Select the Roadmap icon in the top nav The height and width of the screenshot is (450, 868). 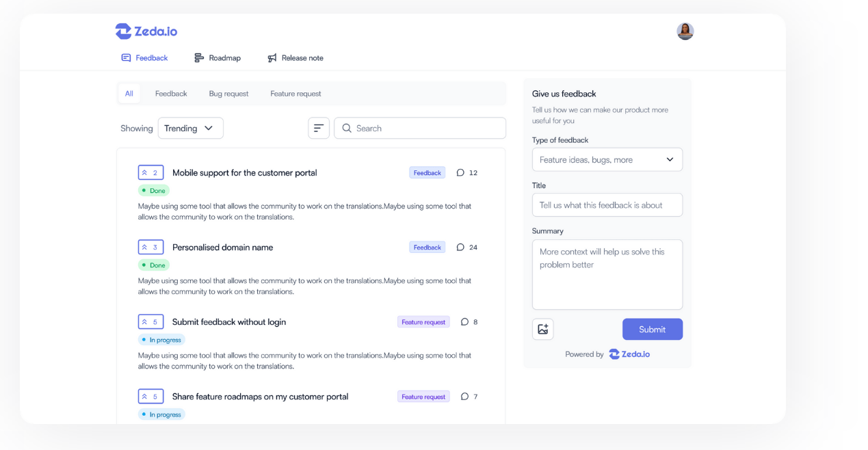click(x=198, y=57)
